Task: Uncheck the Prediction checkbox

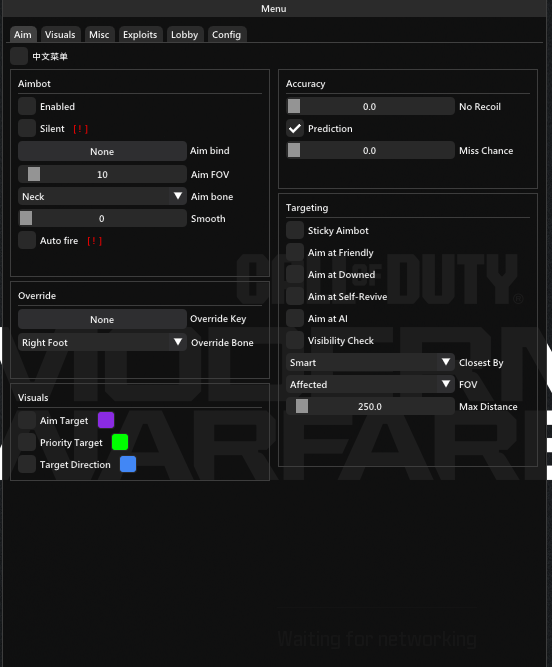Action: pos(295,128)
